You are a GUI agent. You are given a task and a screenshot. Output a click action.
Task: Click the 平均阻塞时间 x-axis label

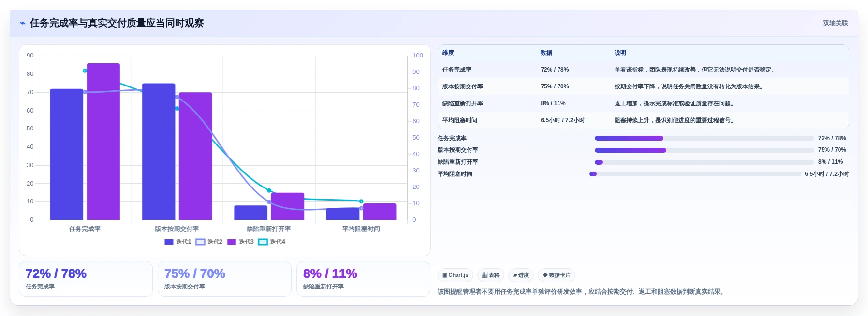click(x=361, y=229)
